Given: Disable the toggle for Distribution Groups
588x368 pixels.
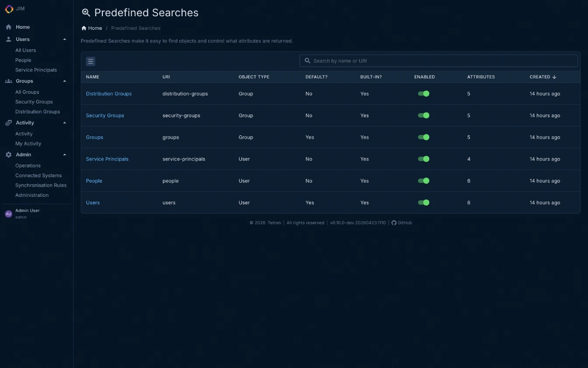Looking at the screenshot, I should (423, 93).
